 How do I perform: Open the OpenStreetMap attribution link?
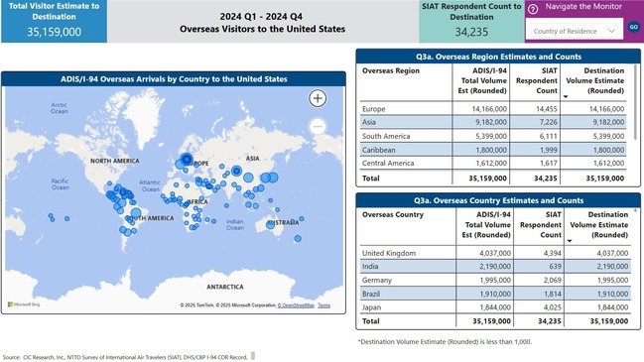pyautogui.click(x=296, y=305)
